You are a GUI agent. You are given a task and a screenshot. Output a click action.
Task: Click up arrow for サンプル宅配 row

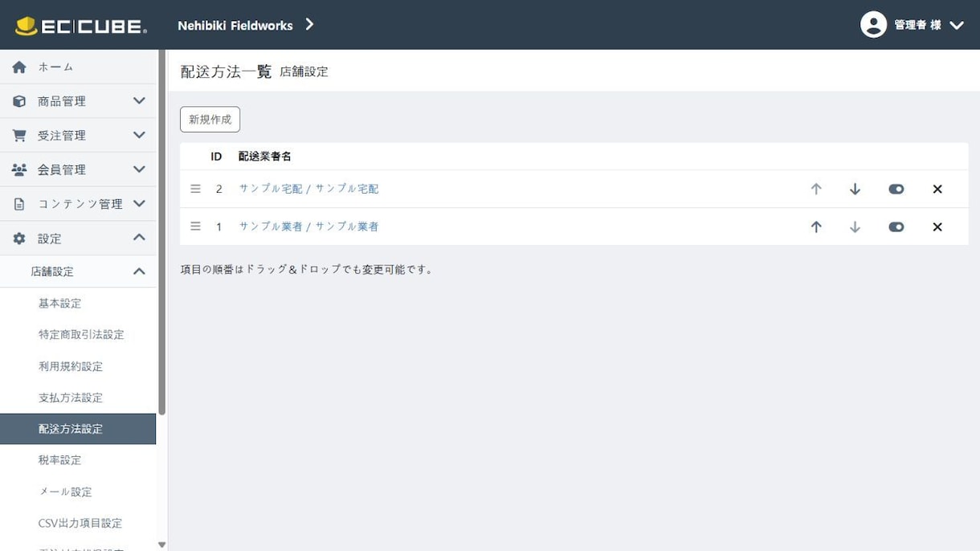tap(816, 189)
